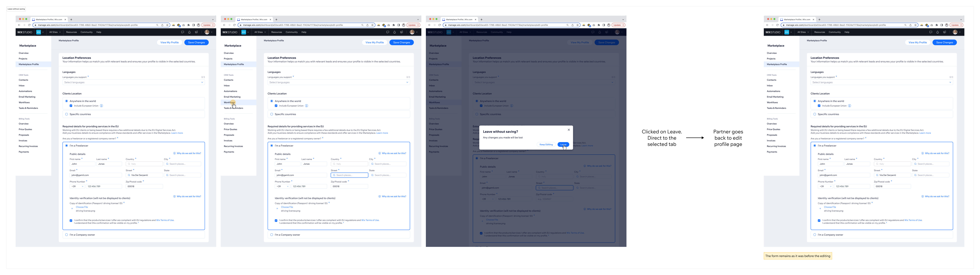Click the notifications bell in the second window

click(x=394, y=32)
